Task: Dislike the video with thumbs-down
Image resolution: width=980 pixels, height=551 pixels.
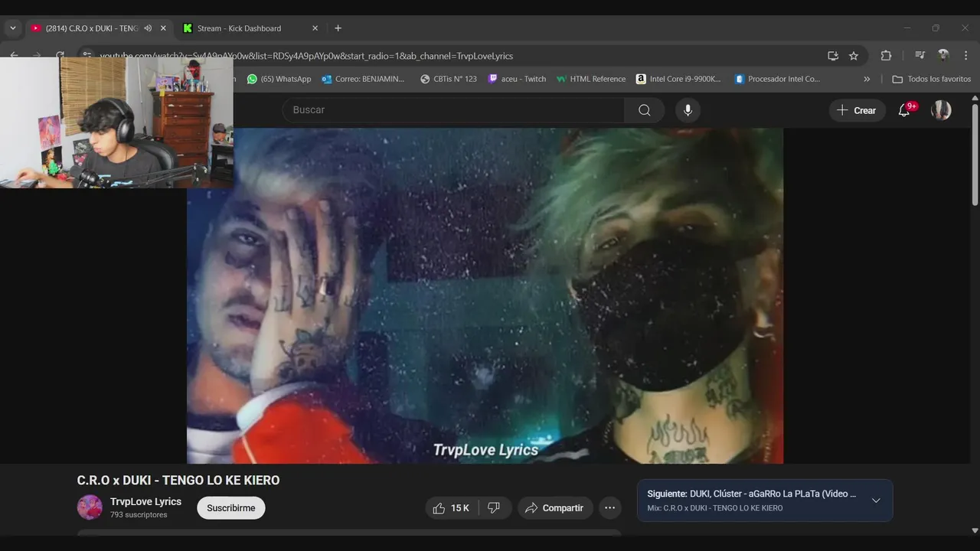Action: [x=495, y=508]
